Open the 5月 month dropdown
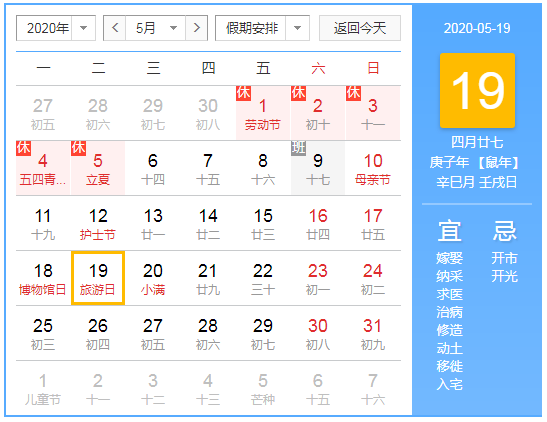 (x=156, y=28)
